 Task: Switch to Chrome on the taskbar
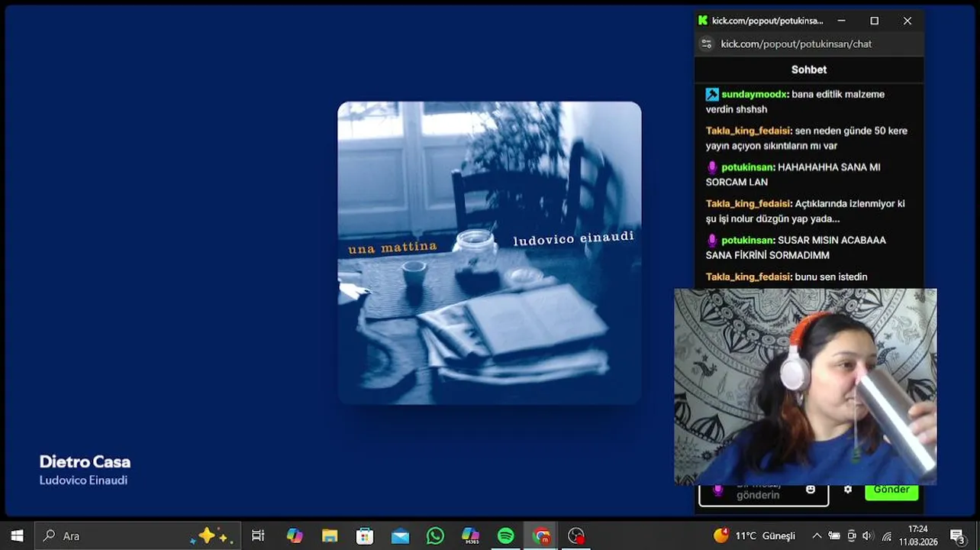[x=541, y=535]
